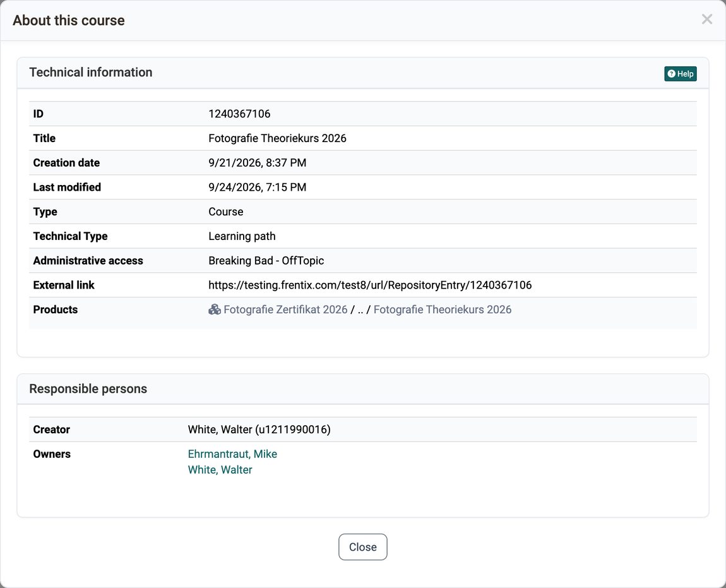Click the About this course dialog title
This screenshot has height=588, width=726.
tap(69, 20)
